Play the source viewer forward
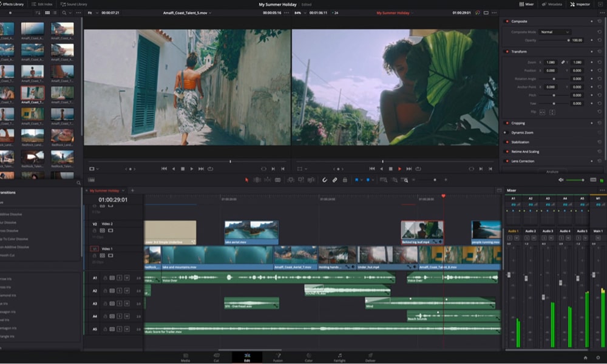This screenshot has height=364, width=607. 192,169
